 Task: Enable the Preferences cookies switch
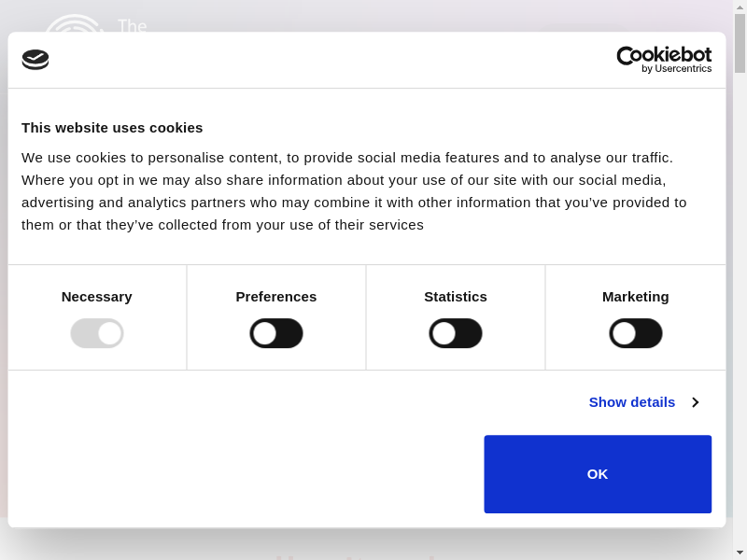point(276,333)
